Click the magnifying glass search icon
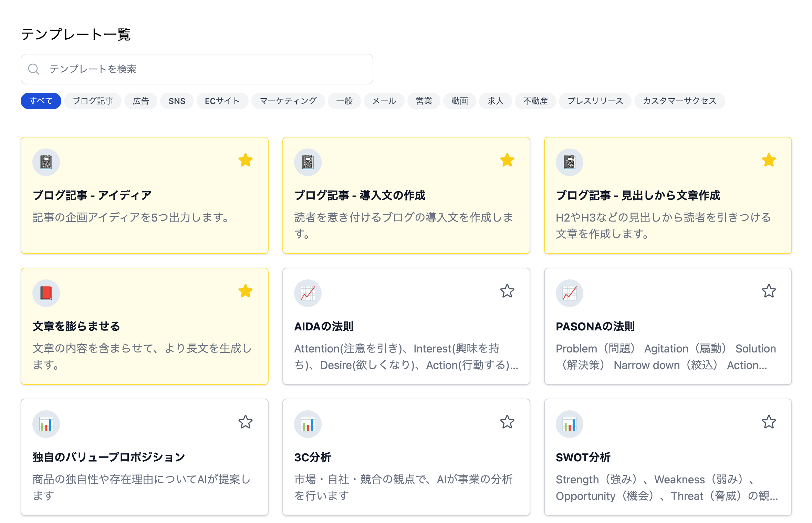812x523 pixels. (x=34, y=69)
